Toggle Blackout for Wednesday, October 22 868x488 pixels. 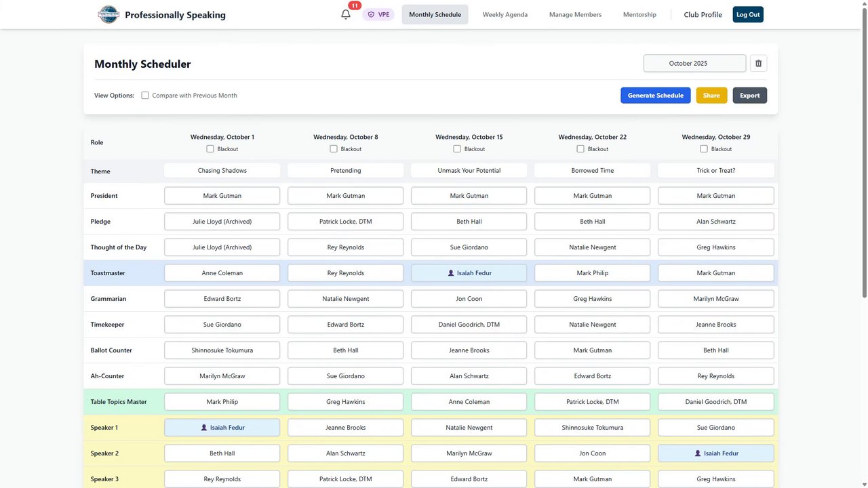pyautogui.click(x=580, y=149)
